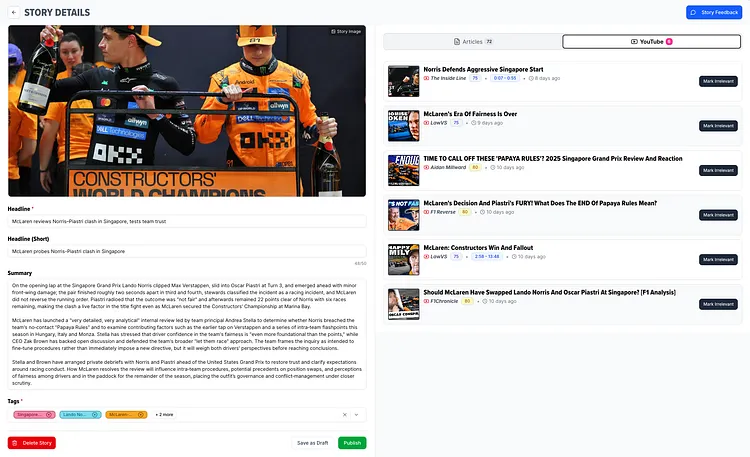Show the '+ 2 more' hidden tags
This screenshot has height=457, width=750.
[x=164, y=414]
